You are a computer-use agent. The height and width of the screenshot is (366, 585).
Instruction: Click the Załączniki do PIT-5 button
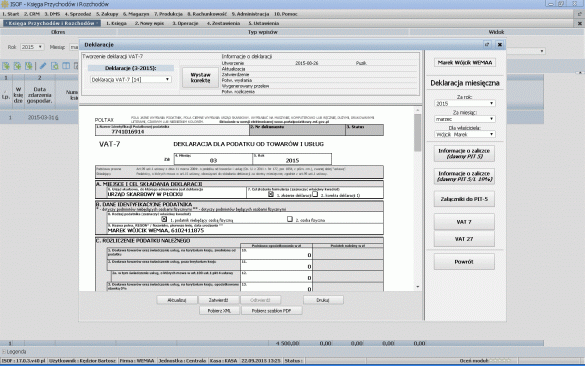pyautogui.click(x=464, y=199)
